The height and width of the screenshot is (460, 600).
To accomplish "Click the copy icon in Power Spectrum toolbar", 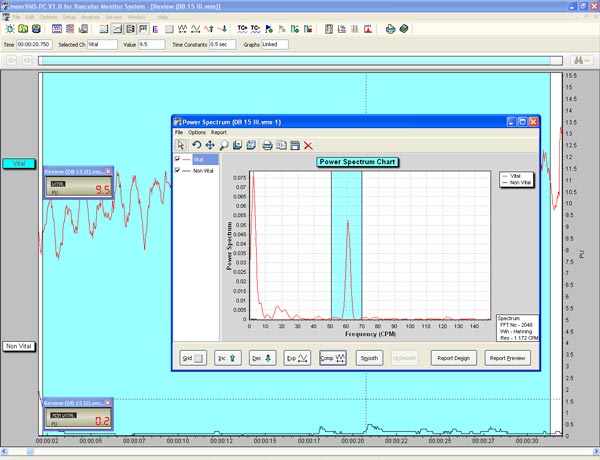I will click(x=281, y=146).
